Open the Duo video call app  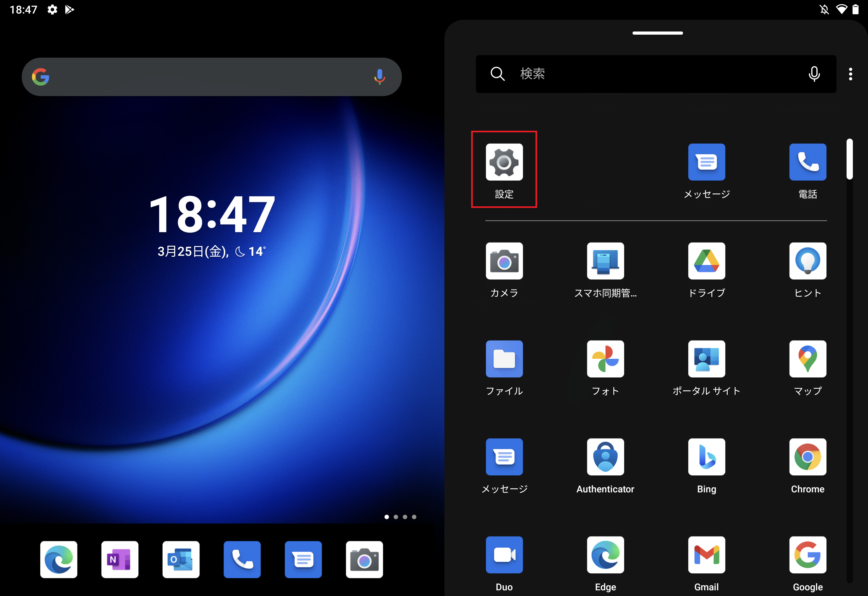[504, 555]
